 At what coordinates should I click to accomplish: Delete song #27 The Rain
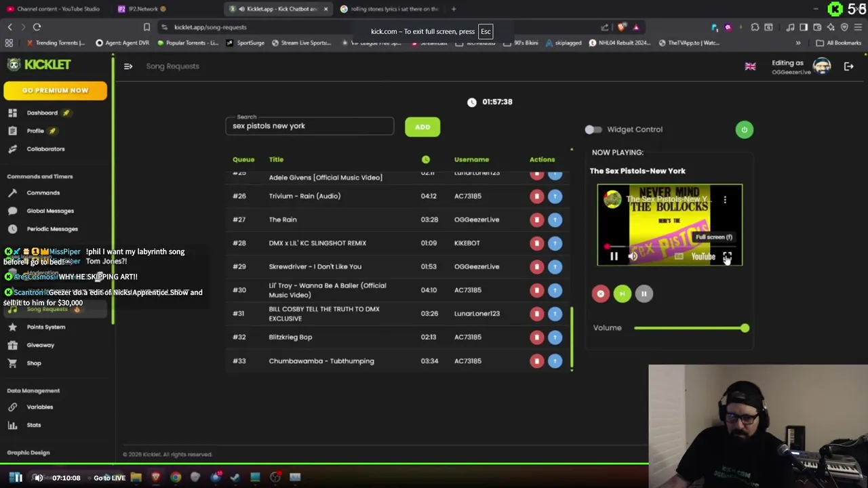pos(536,220)
